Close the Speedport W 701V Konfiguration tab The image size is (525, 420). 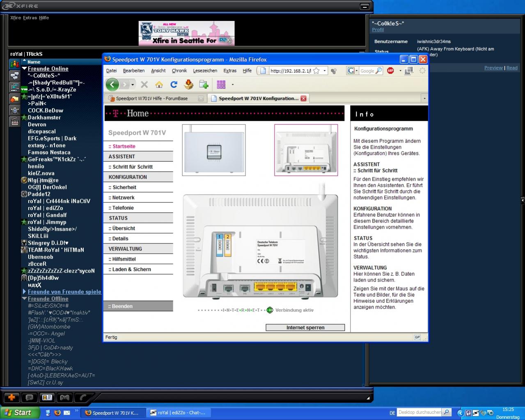click(303, 99)
